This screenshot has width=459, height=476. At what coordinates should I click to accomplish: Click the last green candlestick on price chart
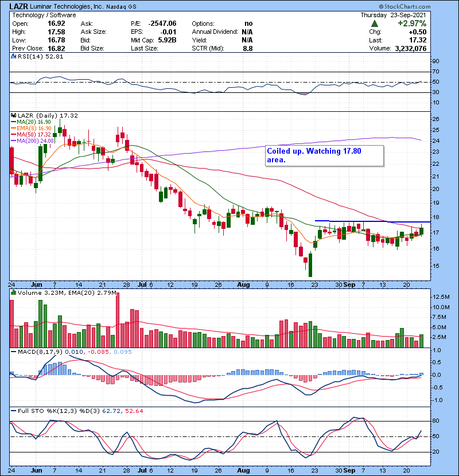(x=421, y=231)
